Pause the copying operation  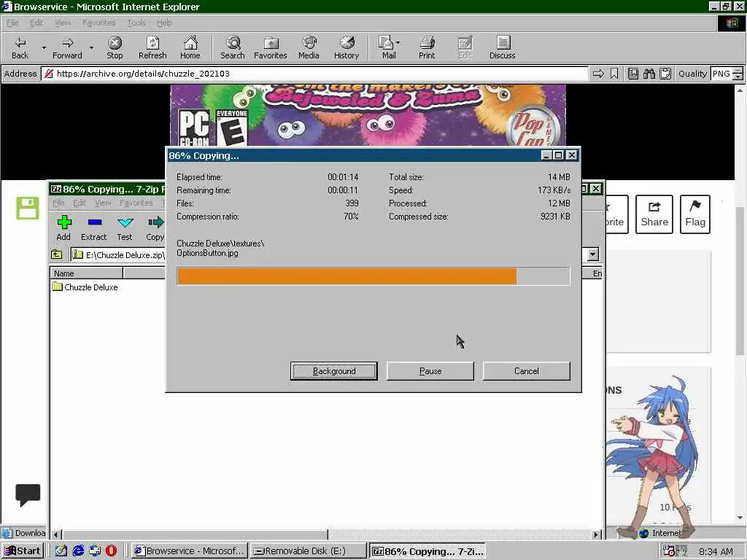(x=430, y=371)
